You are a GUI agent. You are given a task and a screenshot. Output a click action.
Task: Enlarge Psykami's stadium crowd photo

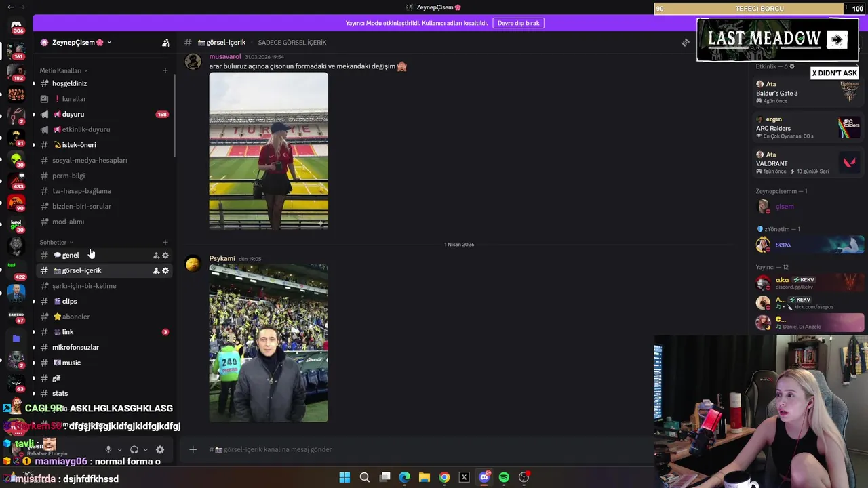(269, 344)
